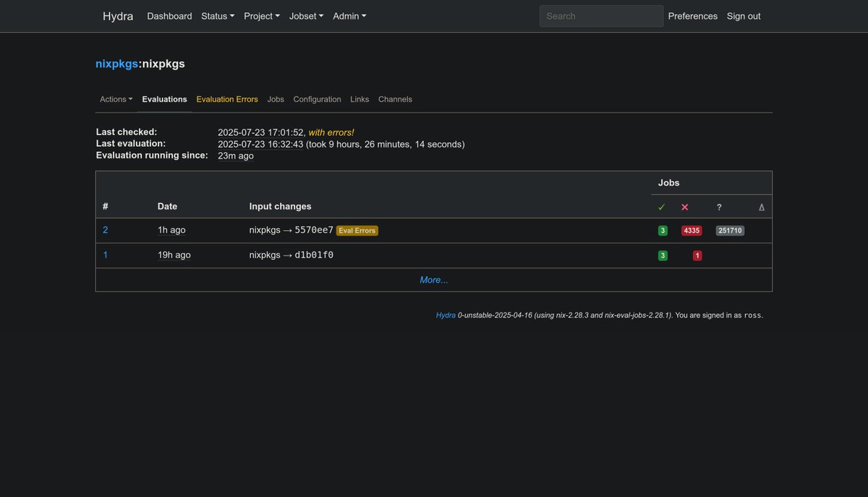Click the '19h ago' date cell

[174, 255]
